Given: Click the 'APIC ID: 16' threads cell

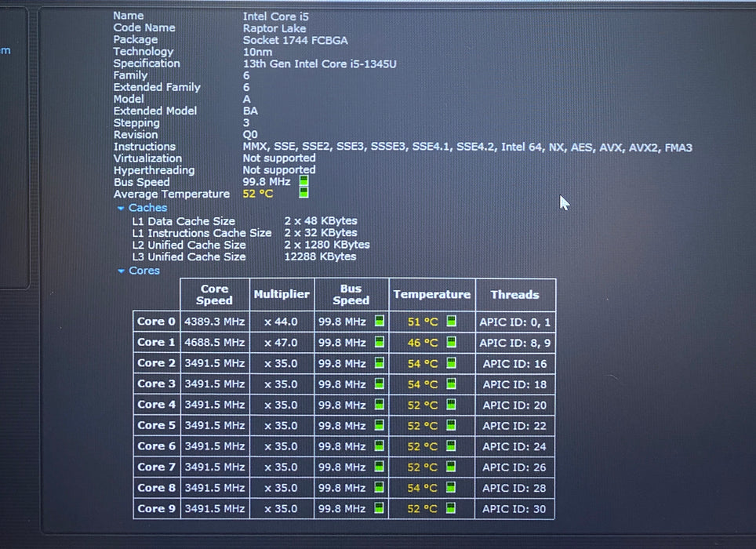Looking at the screenshot, I should 515,363.
